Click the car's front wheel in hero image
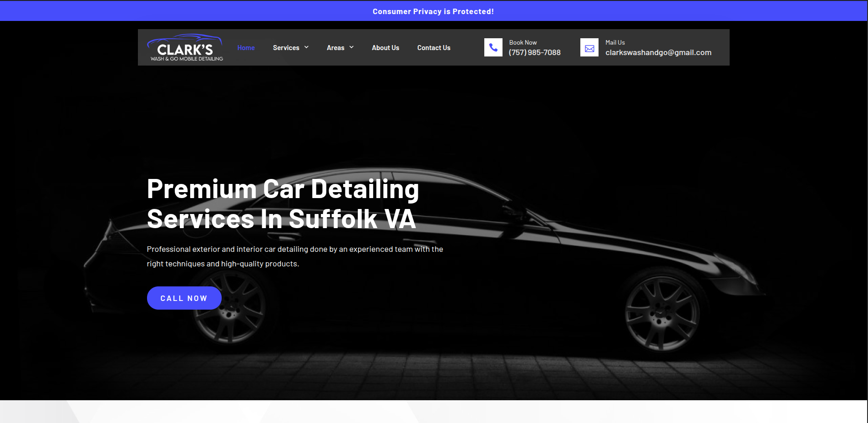 pos(661,313)
